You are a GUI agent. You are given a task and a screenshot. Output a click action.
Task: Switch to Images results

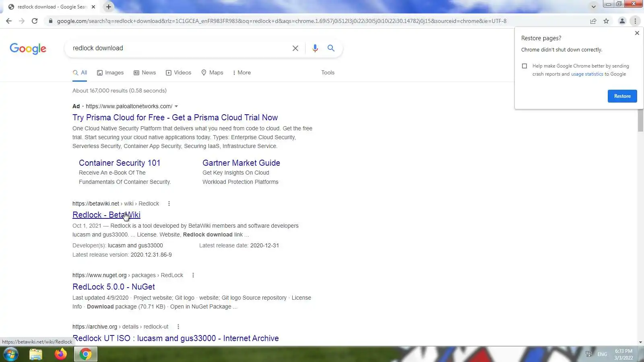110,73
